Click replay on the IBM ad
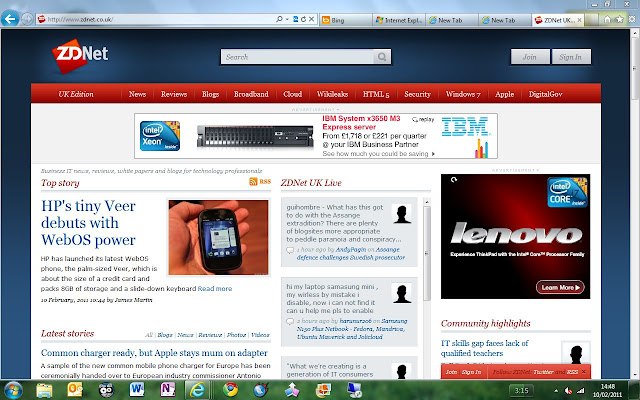This screenshot has height=400, width=640. tap(423, 120)
